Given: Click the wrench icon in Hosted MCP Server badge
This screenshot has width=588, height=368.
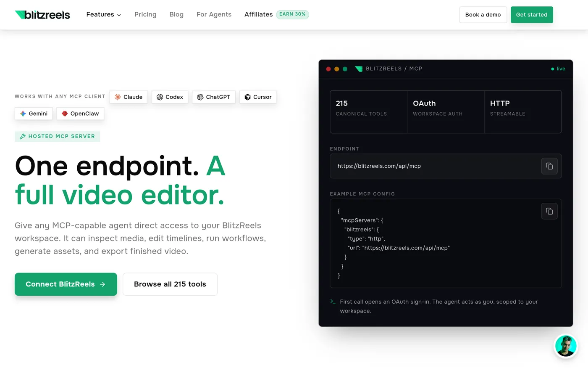Looking at the screenshot, I should click(23, 136).
